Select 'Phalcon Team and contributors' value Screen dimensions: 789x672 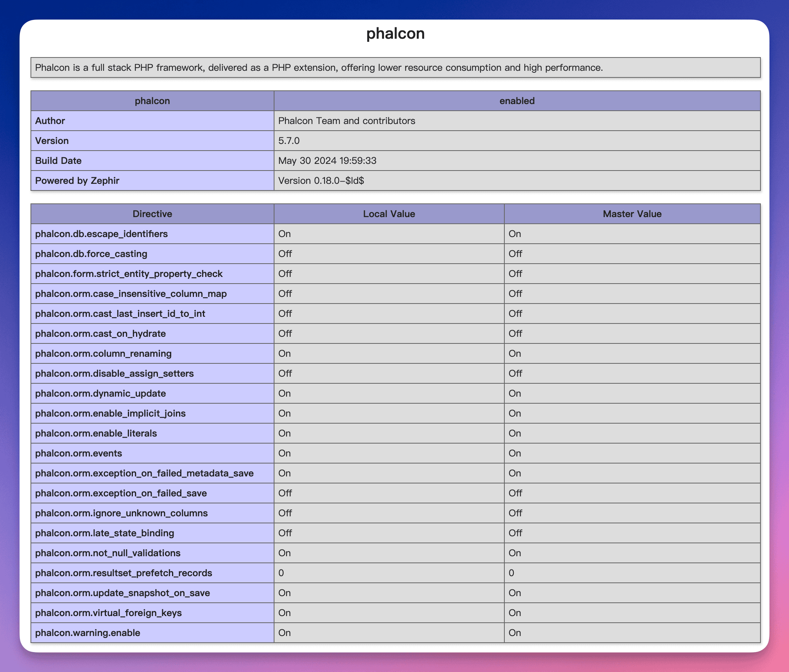pyautogui.click(x=347, y=121)
